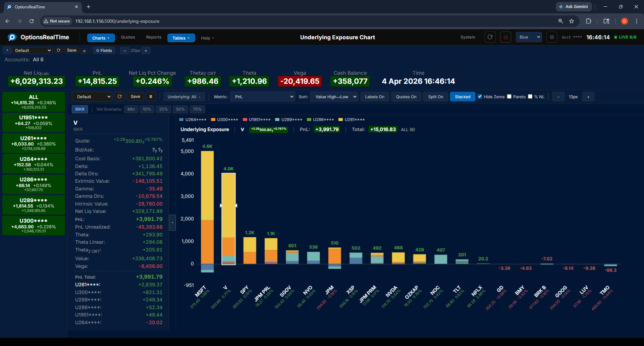Reload the page using the browser reload icon
The height and width of the screenshot is (346, 644).
coord(32,21)
